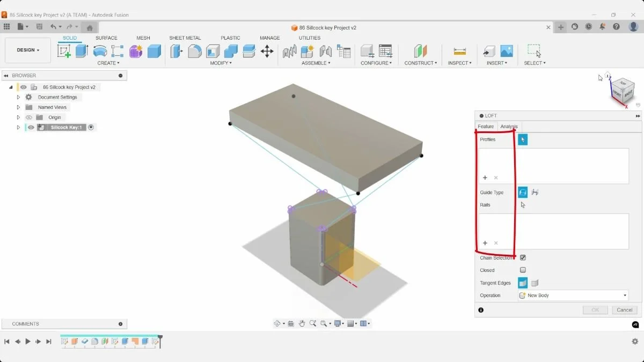Open the data panel grid icon
Screen dimensions: 644x362
[x=6, y=27]
